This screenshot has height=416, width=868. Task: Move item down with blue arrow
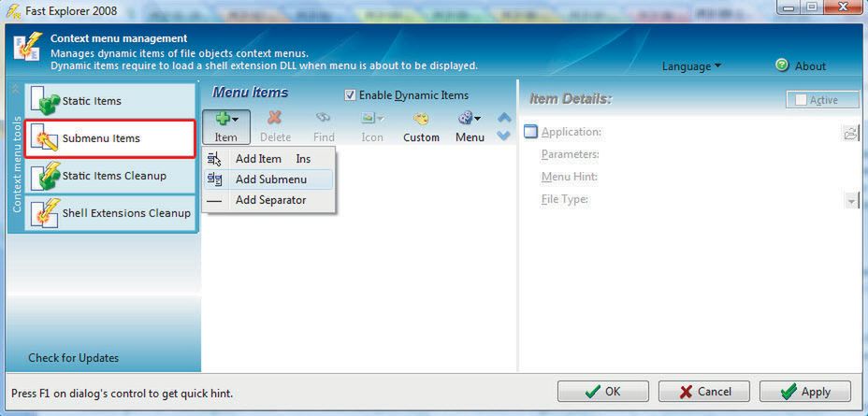point(504,136)
